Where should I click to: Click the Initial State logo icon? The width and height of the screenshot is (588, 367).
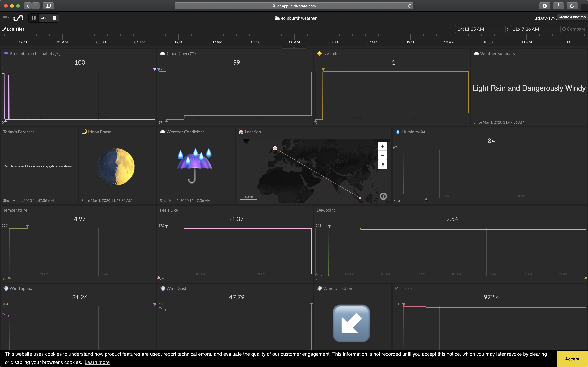tap(18, 18)
